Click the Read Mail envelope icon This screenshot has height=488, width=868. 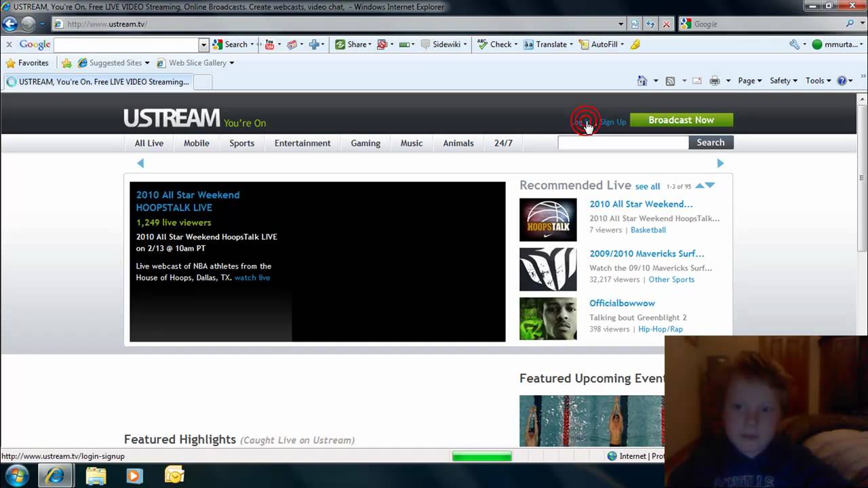(x=696, y=81)
